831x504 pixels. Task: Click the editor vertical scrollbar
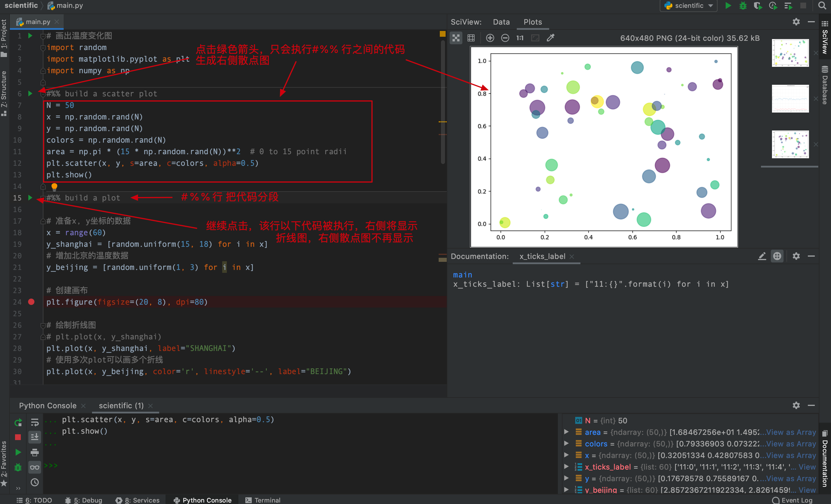[x=443, y=102]
